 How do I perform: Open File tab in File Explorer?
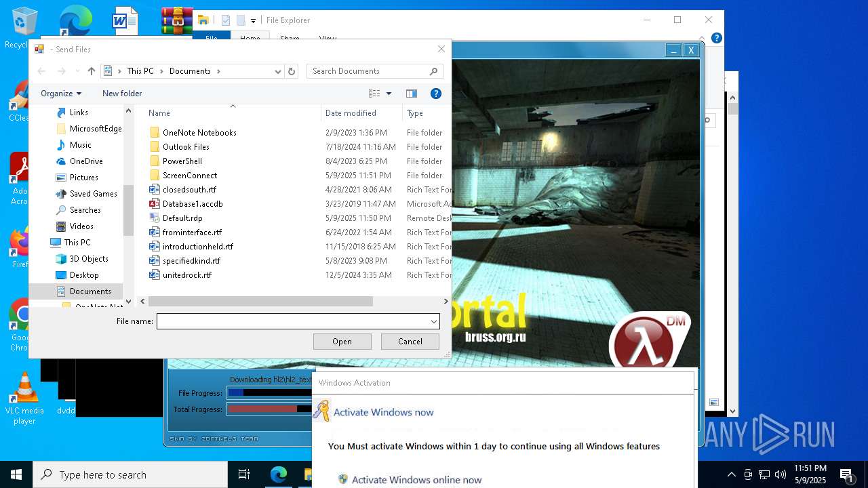[212, 39]
